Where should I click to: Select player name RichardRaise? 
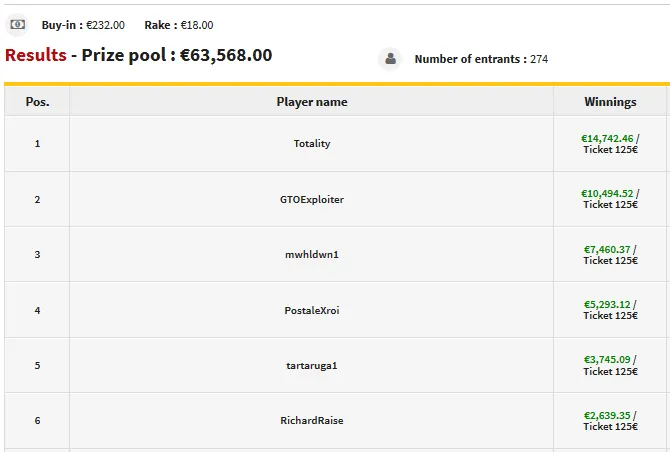tap(312, 421)
